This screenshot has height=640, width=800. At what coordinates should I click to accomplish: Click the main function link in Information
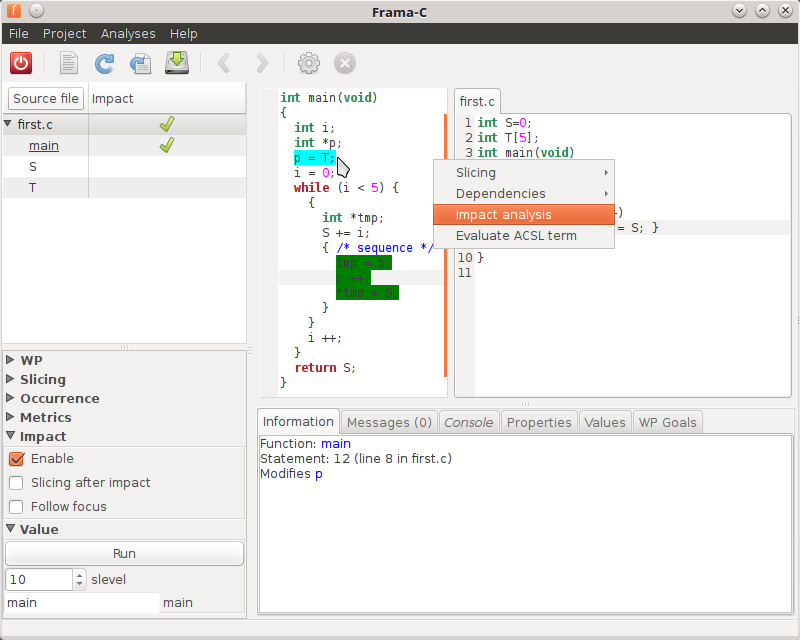[x=336, y=444]
